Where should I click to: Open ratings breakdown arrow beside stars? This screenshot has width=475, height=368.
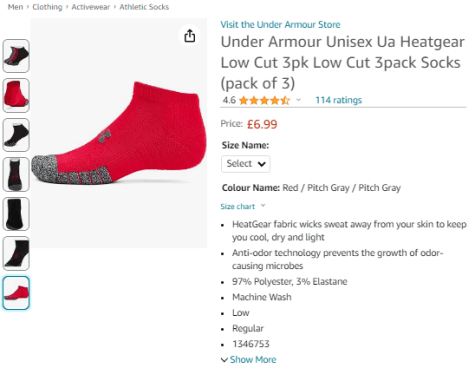[298, 100]
